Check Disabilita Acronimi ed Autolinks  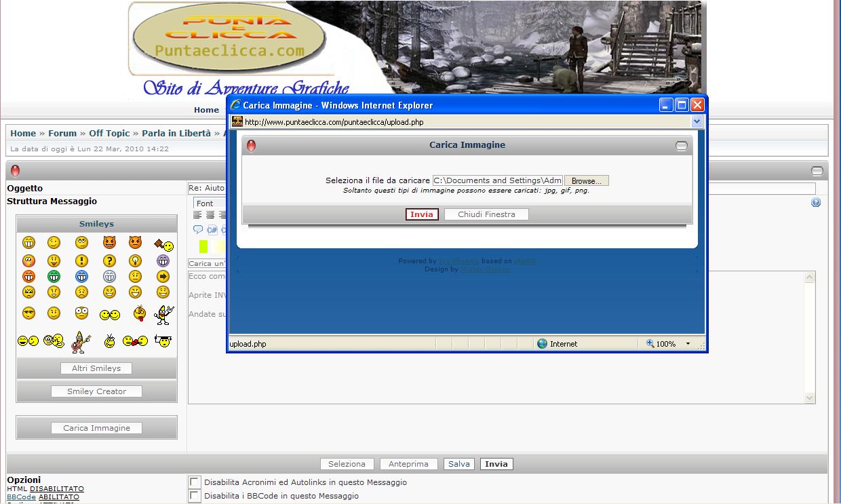click(195, 482)
